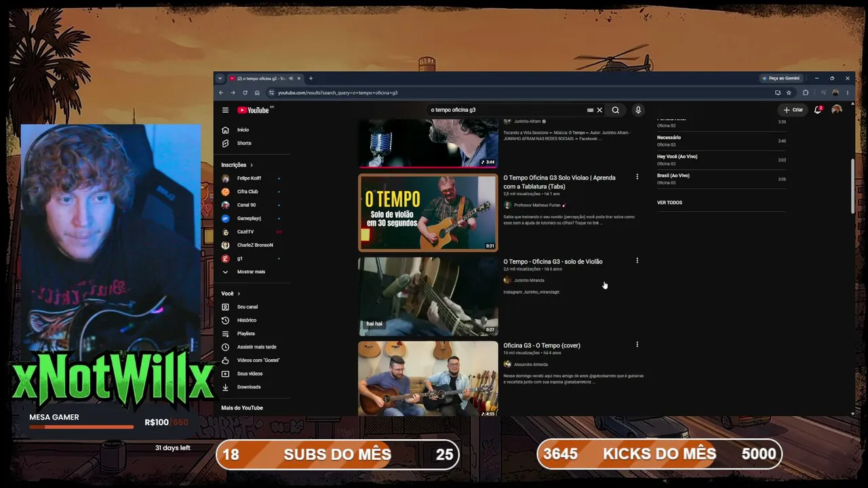Reload the YouTube results page
The height and width of the screenshot is (488, 868).
point(245,92)
